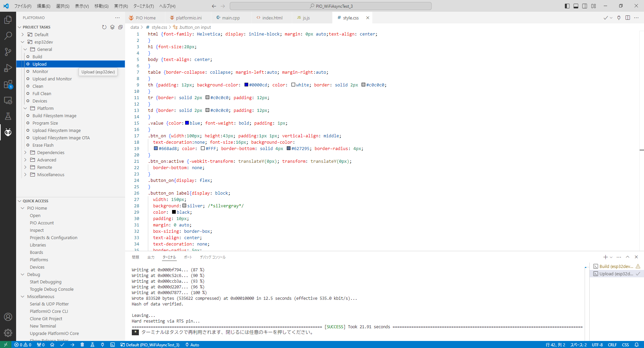Open the build dropdown arrow beside checkmark
644x348 pixels.
point(611,18)
